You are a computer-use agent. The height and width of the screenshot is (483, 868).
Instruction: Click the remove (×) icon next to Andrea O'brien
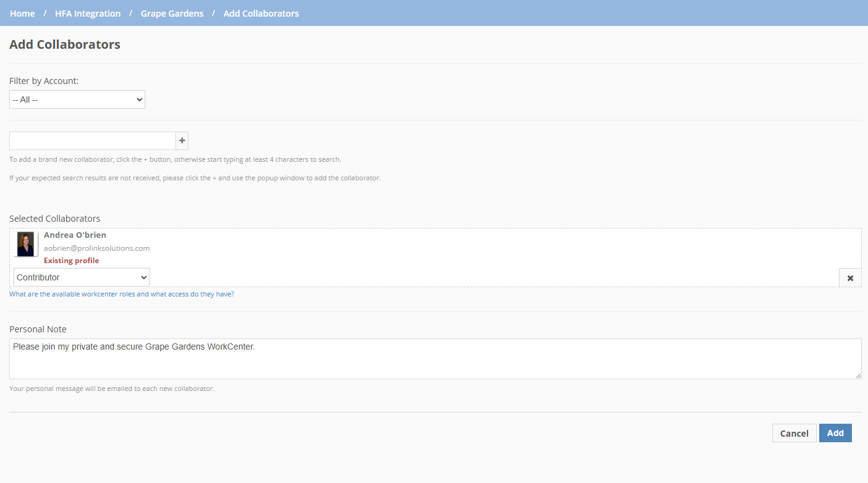pyautogui.click(x=849, y=277)
